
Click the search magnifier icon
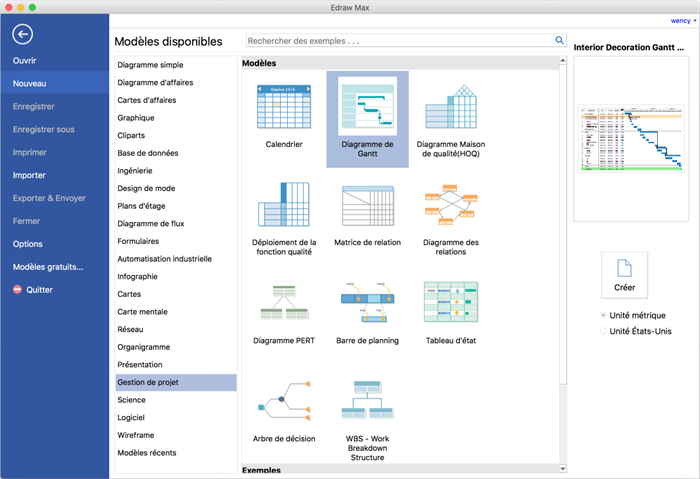point(559,40)
